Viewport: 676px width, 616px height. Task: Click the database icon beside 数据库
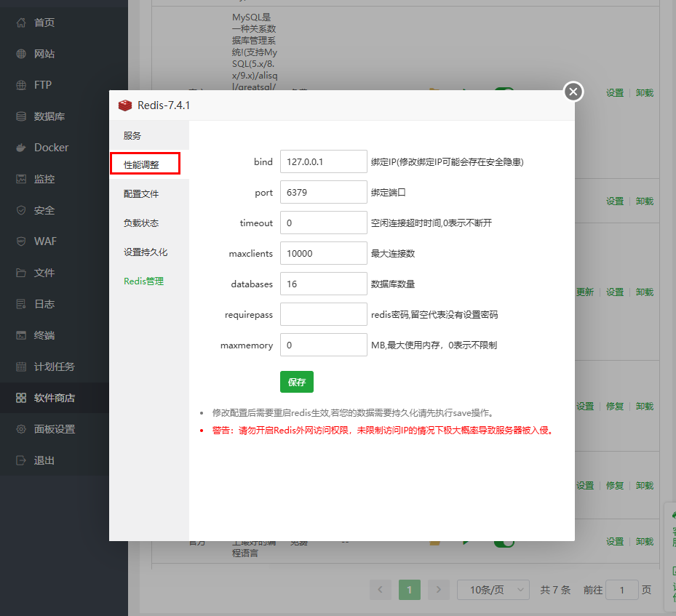click(21, 116)
